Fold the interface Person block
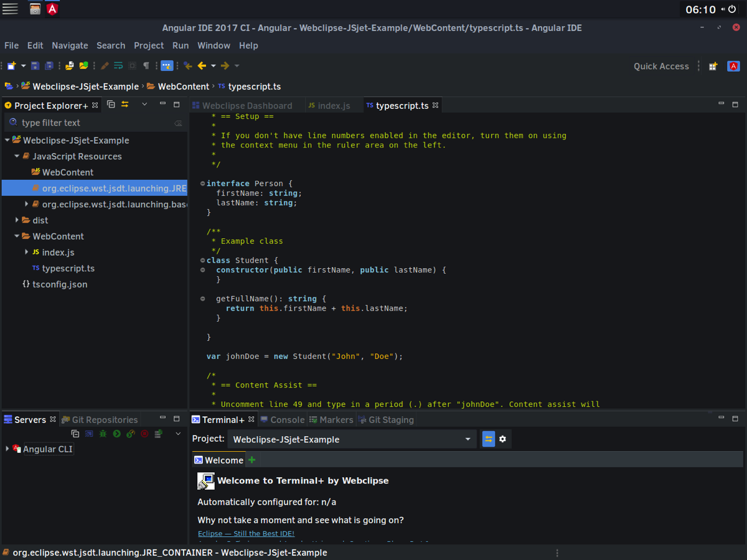747x560 pixels. (202, 184)
